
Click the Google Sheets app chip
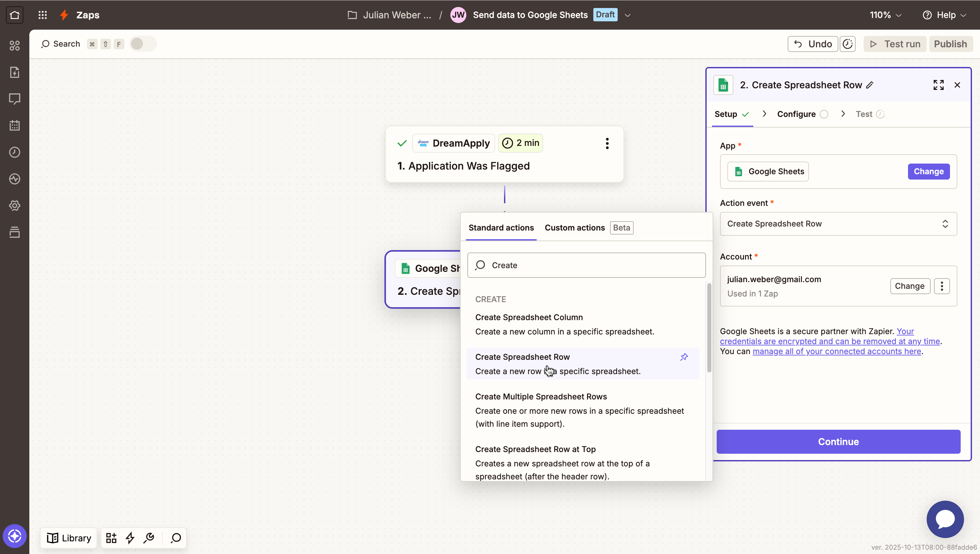click(768, 172)
